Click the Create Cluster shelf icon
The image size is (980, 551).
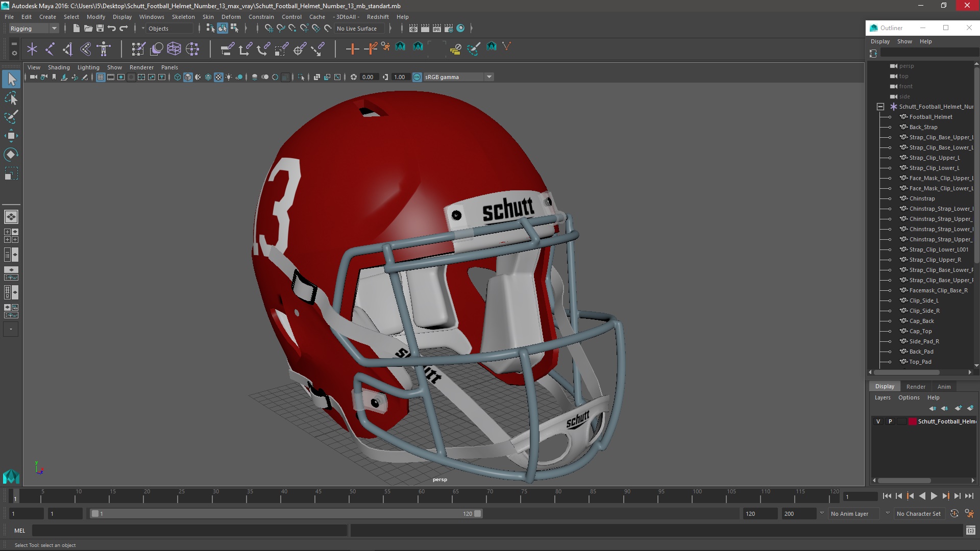[x=192, y=49]
